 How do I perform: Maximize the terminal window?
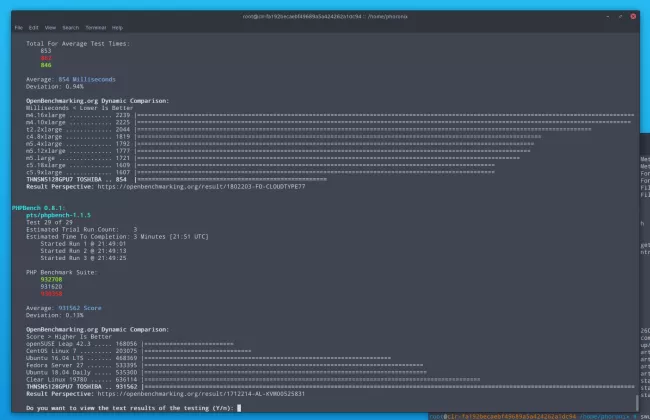621,17
